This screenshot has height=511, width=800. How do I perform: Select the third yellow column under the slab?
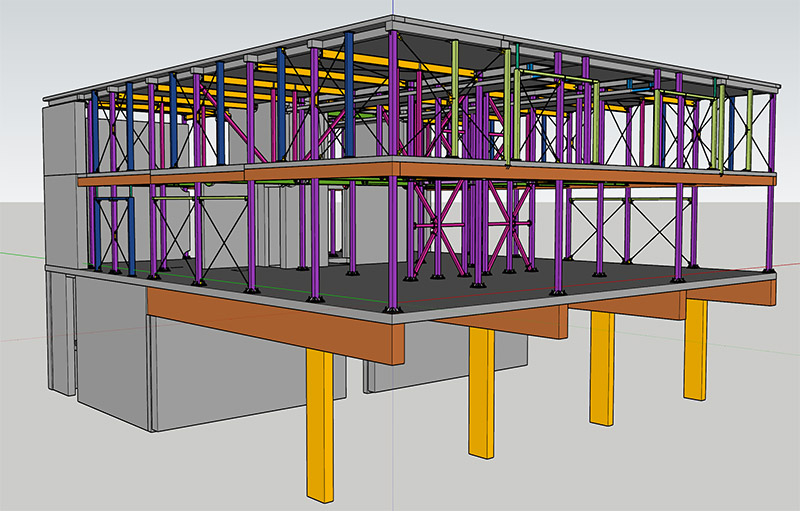pos(601,366)
